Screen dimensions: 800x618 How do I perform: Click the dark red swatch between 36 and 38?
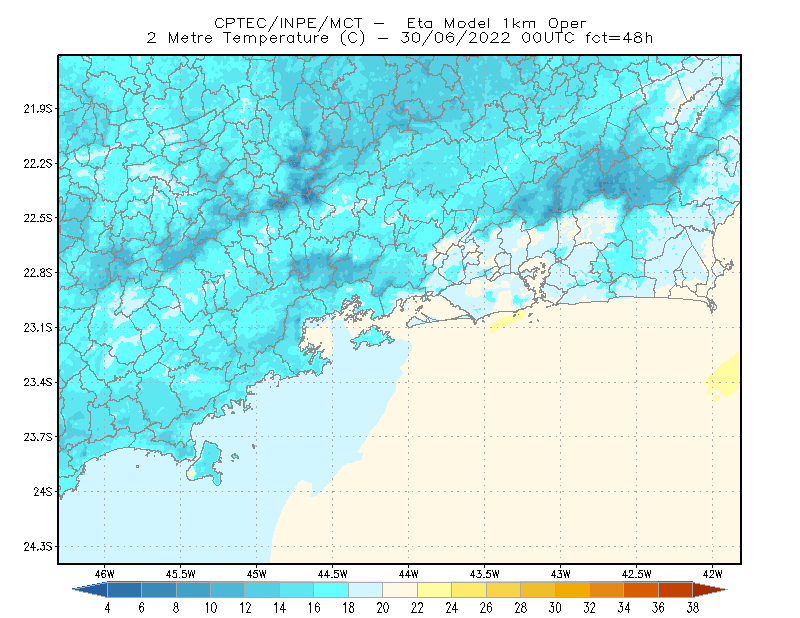click(676, 590)
